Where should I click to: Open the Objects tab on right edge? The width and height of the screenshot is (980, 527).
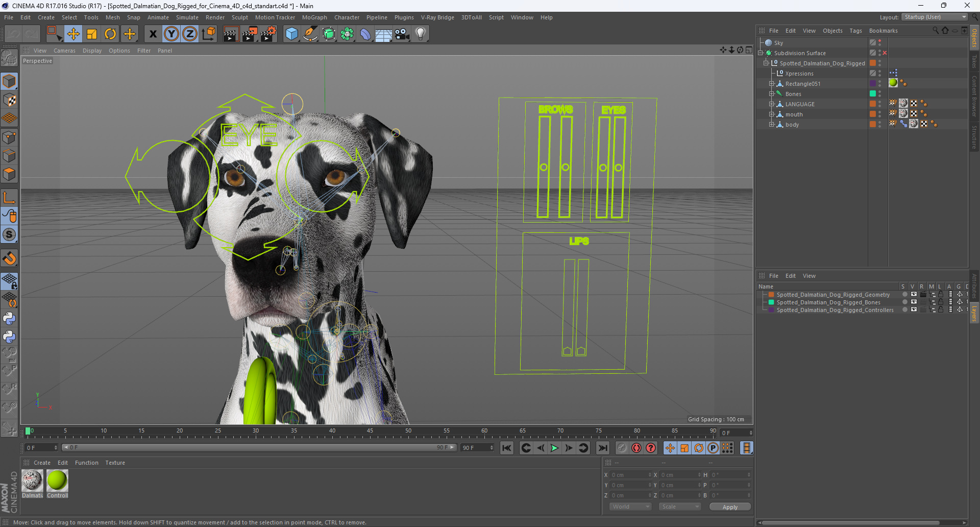974,38
